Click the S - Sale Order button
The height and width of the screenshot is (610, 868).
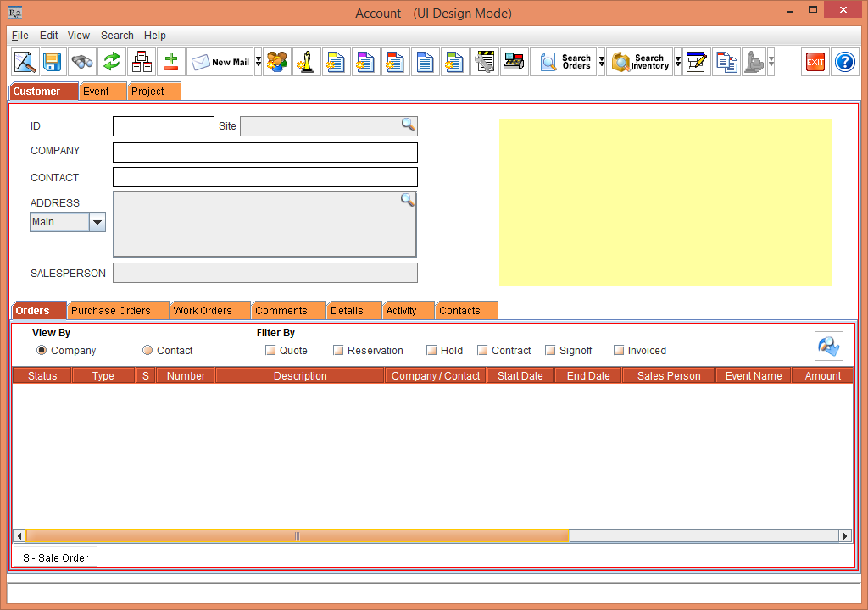click(56, 558)
